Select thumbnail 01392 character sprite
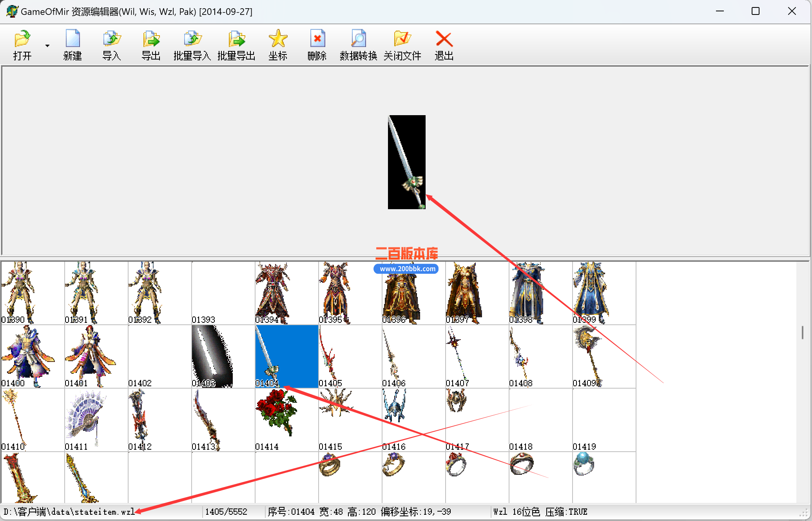The width and height of the screenshot is (812, 521). 160,293
